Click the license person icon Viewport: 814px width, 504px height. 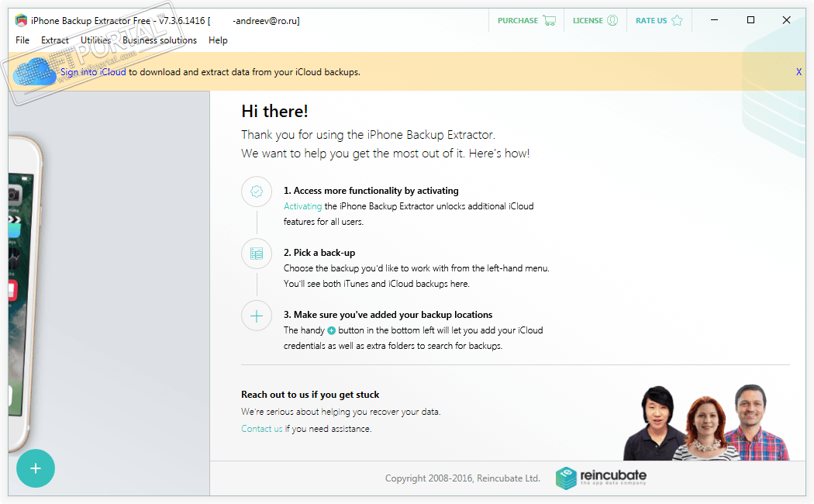[612, 21]
